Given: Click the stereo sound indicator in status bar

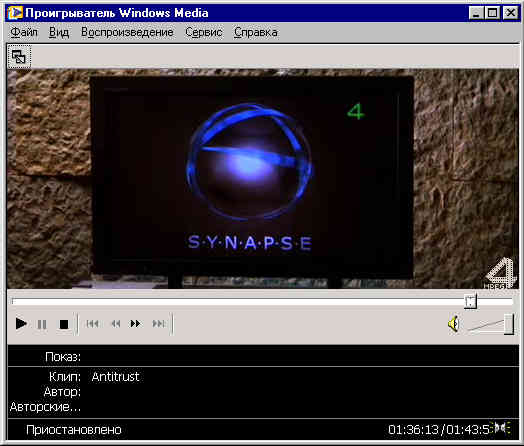Looking at the screenshot, I should click(501, 428).
